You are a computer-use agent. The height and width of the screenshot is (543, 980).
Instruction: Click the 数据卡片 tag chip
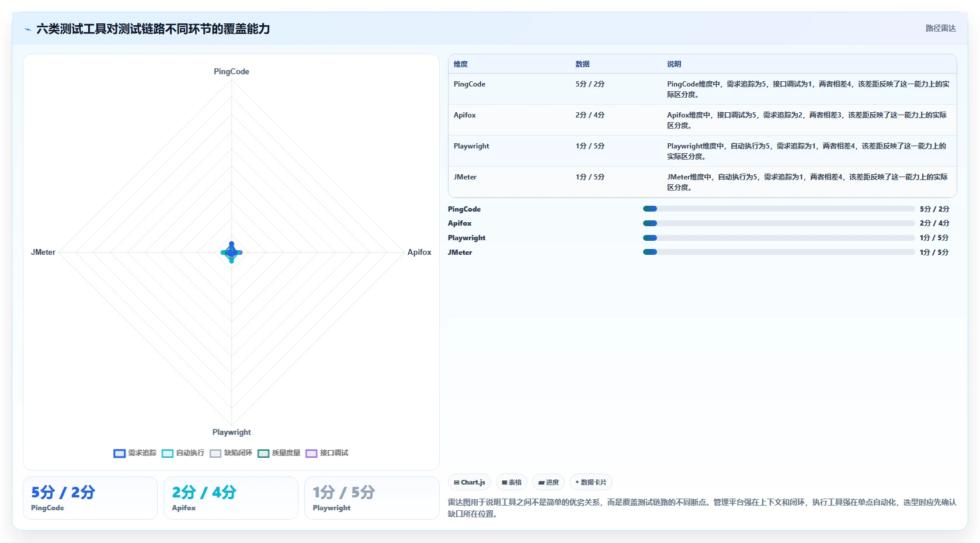[591, 482]
